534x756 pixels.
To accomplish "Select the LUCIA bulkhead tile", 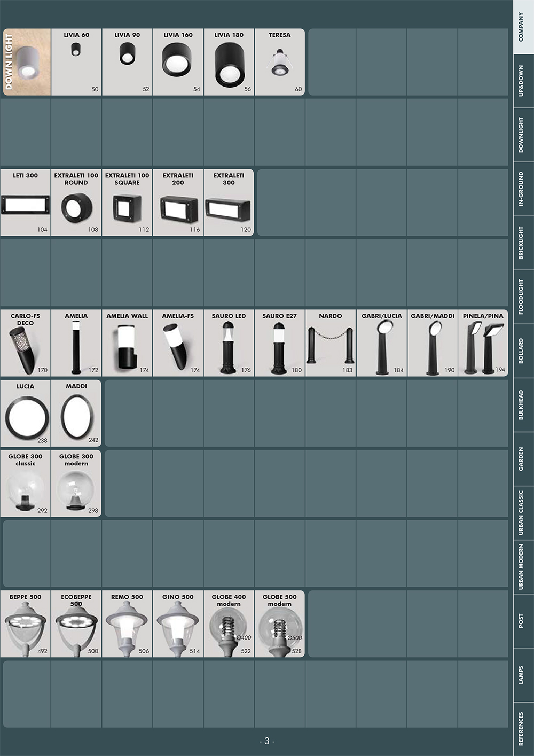I will [x=25, y=413].
